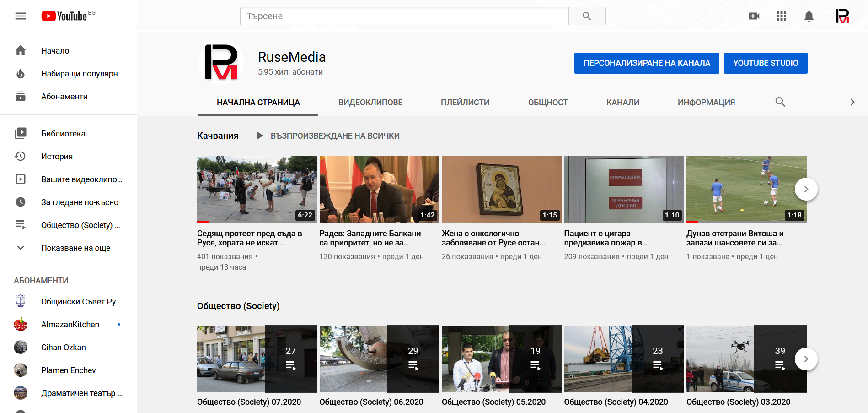This screenshot has width=868, height=413.
Task: Open the notifications bell
Action: (809, 16)
